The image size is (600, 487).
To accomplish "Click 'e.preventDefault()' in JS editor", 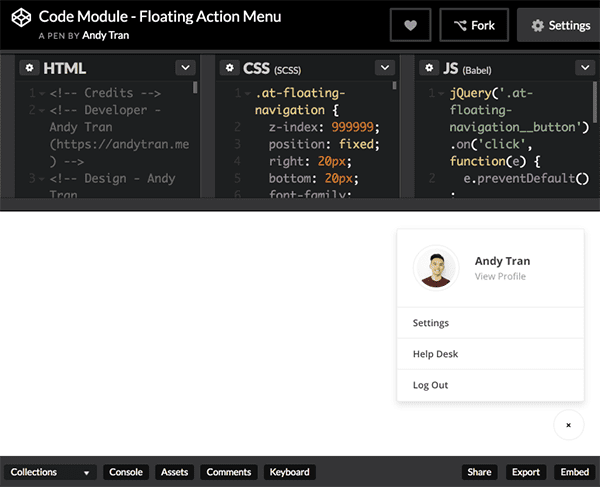I will (526, 178).
